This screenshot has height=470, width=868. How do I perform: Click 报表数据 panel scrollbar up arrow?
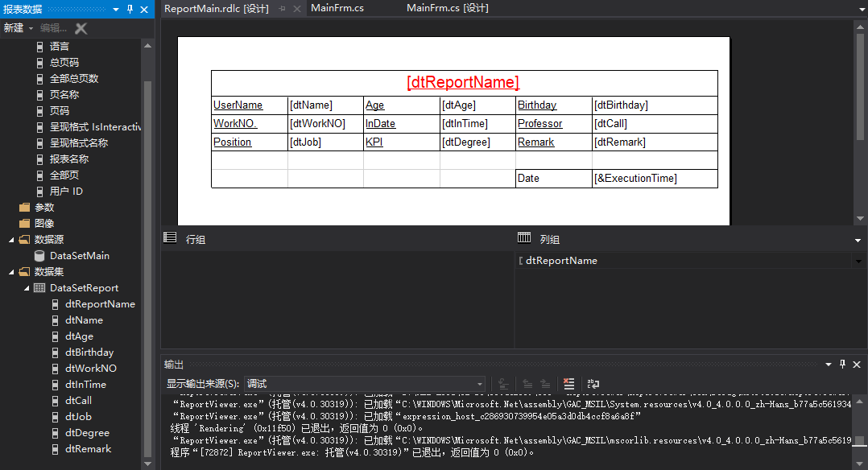tap(147, 46)
